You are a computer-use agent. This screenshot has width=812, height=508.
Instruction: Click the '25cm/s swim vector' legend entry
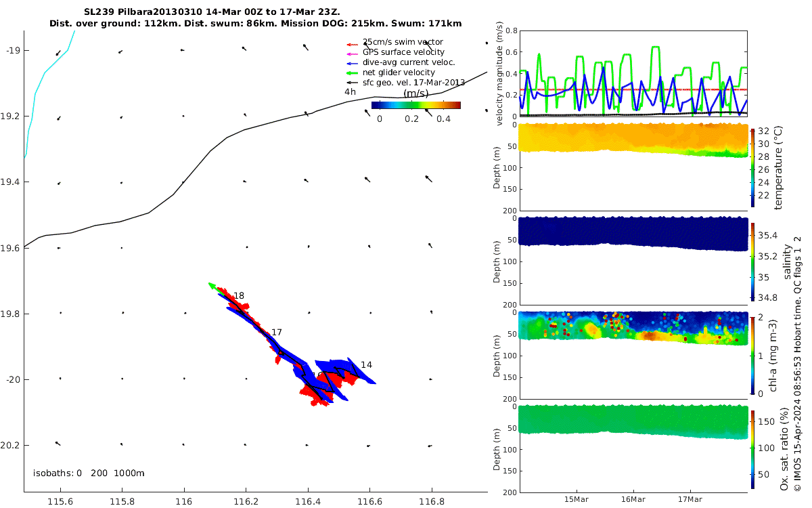tap(403, 42)
